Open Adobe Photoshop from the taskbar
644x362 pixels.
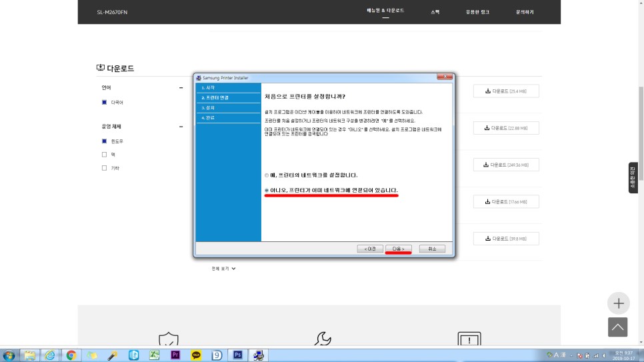pos(238,355)
